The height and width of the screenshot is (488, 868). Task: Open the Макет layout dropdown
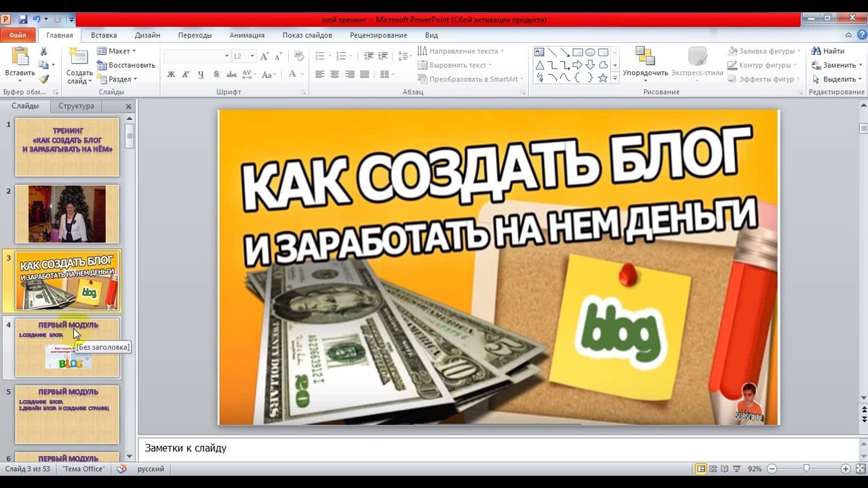(x=117, y=51)
